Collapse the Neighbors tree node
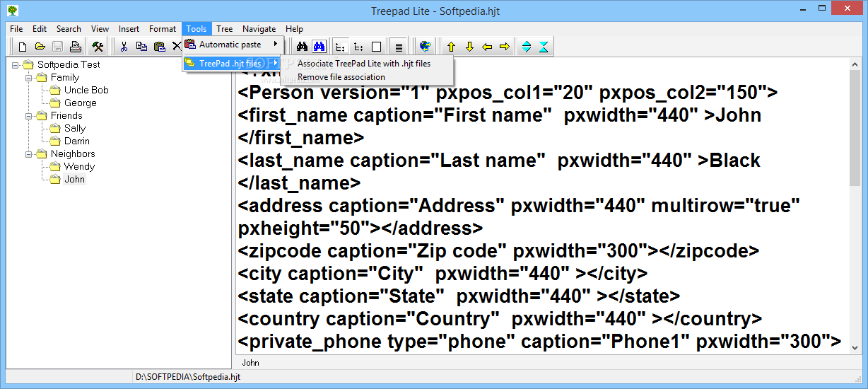 click(28, 154)
